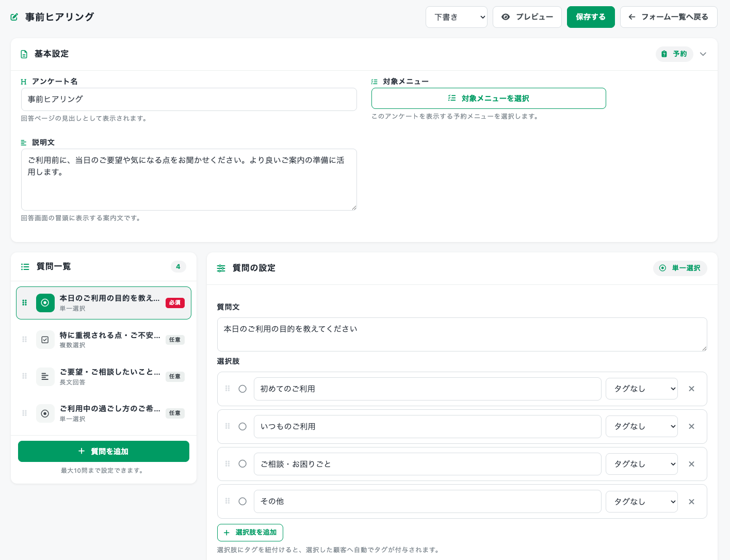Remove the 初めてのご利用 option
730x560 pixels.
pyautogui.click(x=691, y=389)
